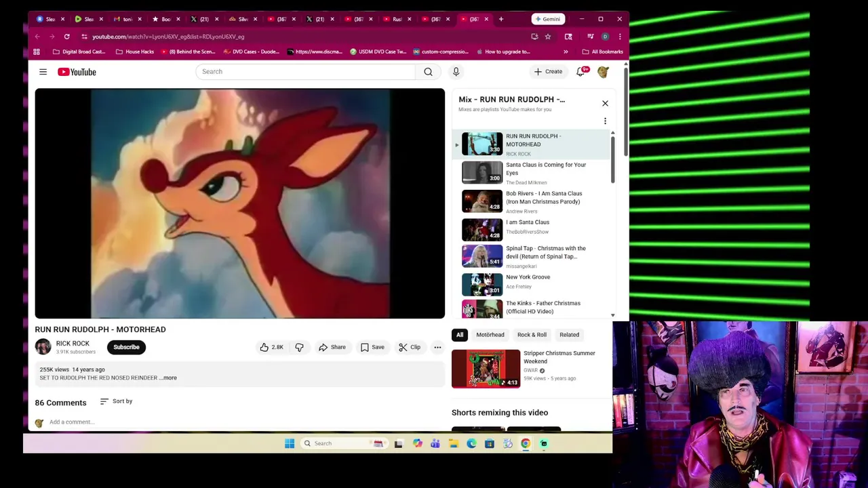This screenshot has width=868, height=488.
Task: Bookmark this page with star icon
Action: [x=548, y=37]
